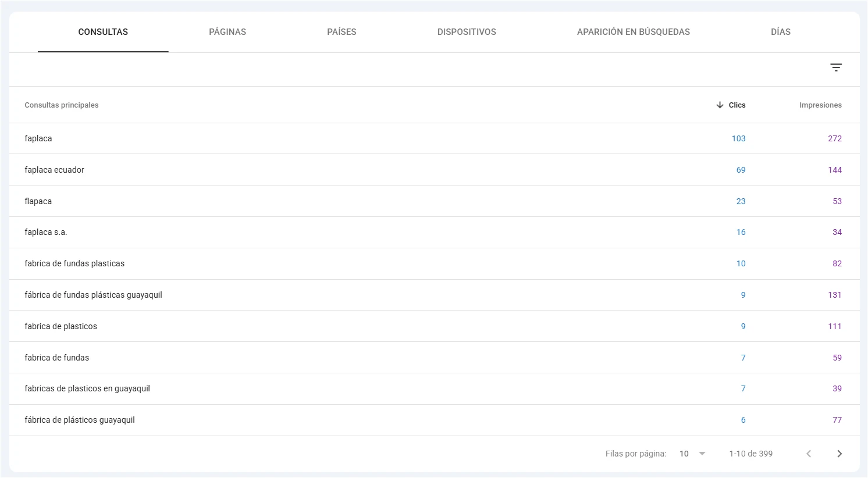Click the '1-10 de 399' pagination text

click(x=750, y=454)
